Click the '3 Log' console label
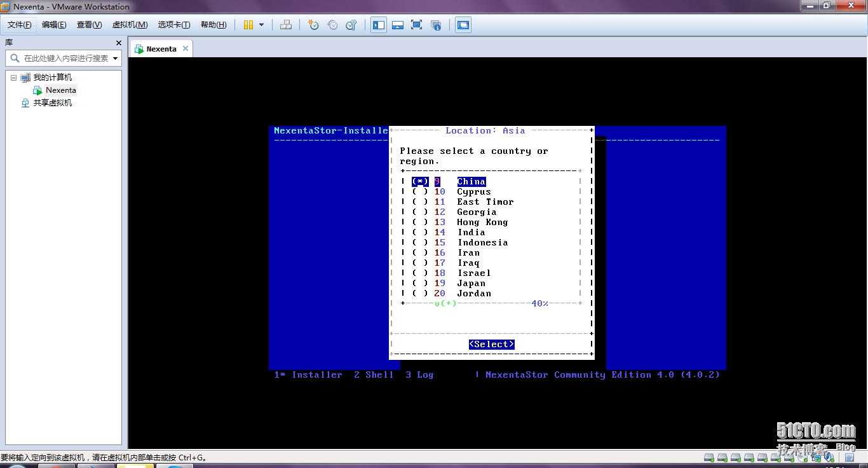This screenshot has width=868, height=468. (x=419, y=375)
